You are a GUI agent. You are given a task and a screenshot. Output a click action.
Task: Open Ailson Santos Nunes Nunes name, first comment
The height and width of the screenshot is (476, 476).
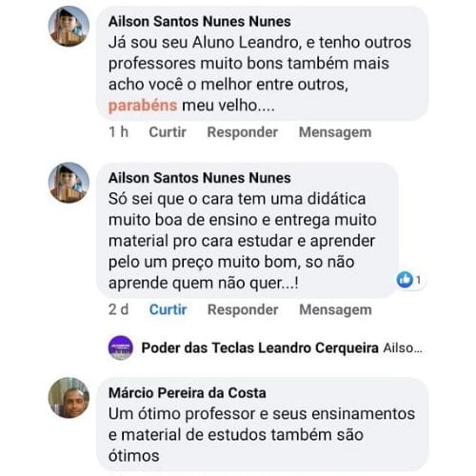tap(200, 22)
